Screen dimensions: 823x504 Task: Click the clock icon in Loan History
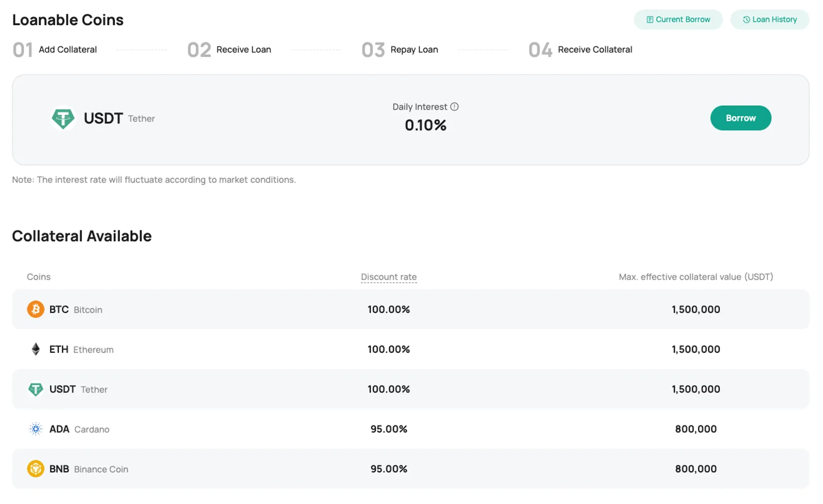(x=746, y=20)
